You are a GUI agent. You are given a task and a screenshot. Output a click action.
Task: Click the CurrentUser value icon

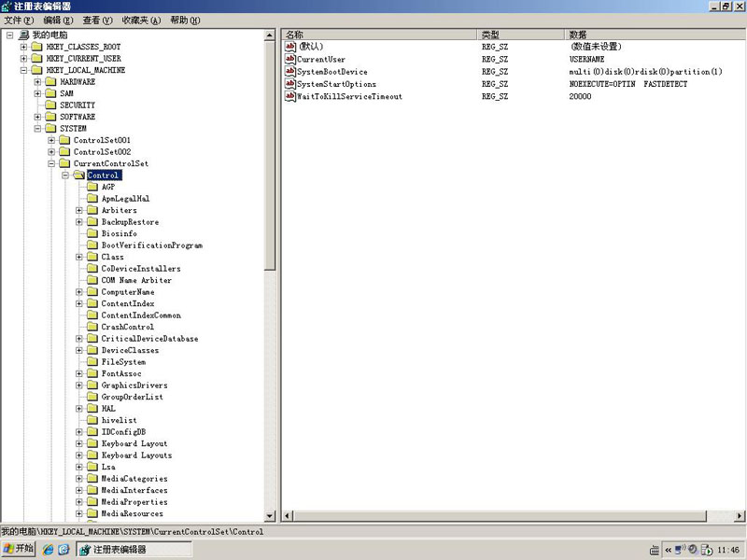pyautogui.click(x=289, y=60)
